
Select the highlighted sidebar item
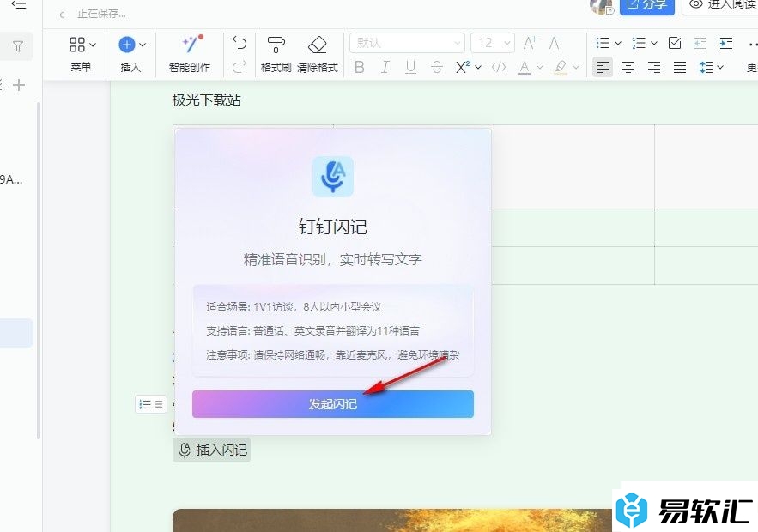tap(16, 333)
